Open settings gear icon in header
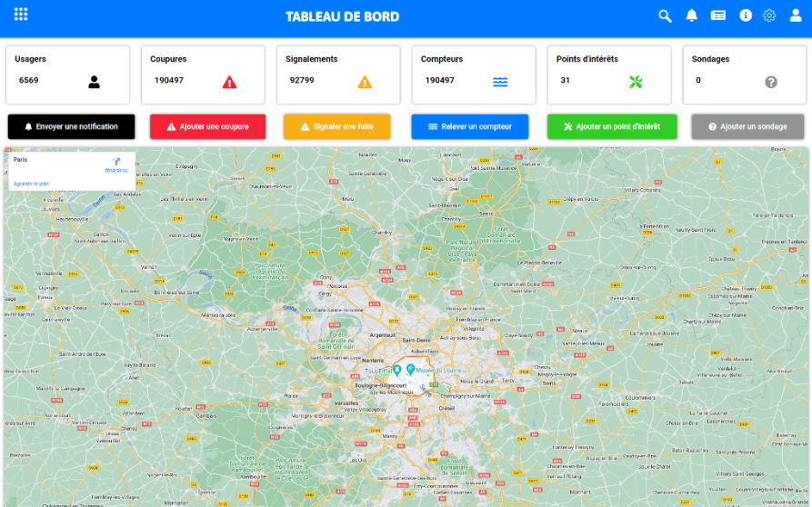812x507 pixels. pos(769,15)
